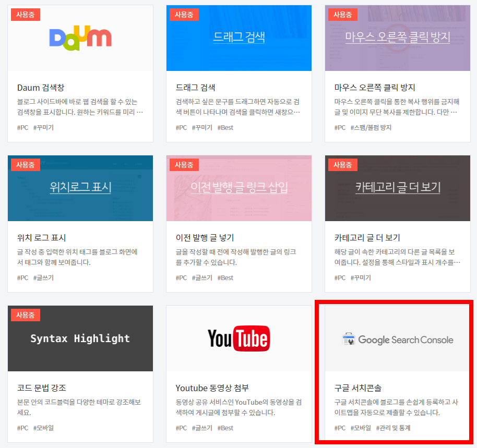Click #Best tag under 드래그 검색

(225, 128)
